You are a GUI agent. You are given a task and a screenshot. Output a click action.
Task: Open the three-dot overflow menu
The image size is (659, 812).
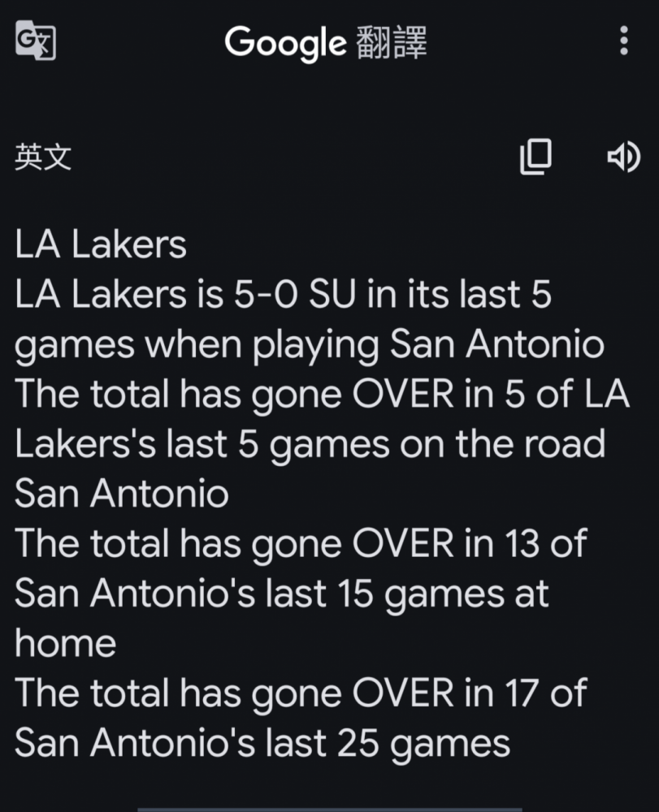pos(624,41)
